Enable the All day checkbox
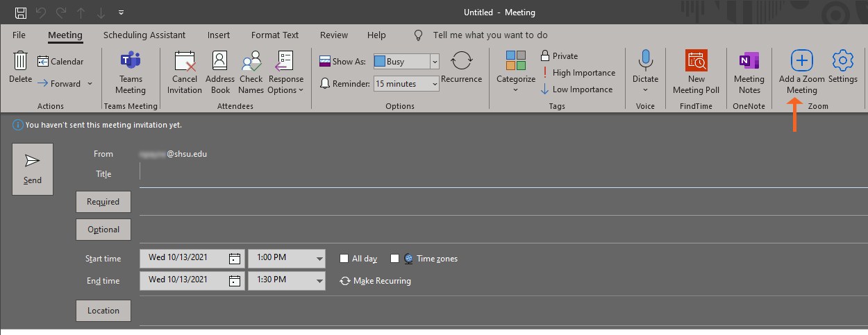 tap(344, 259)
